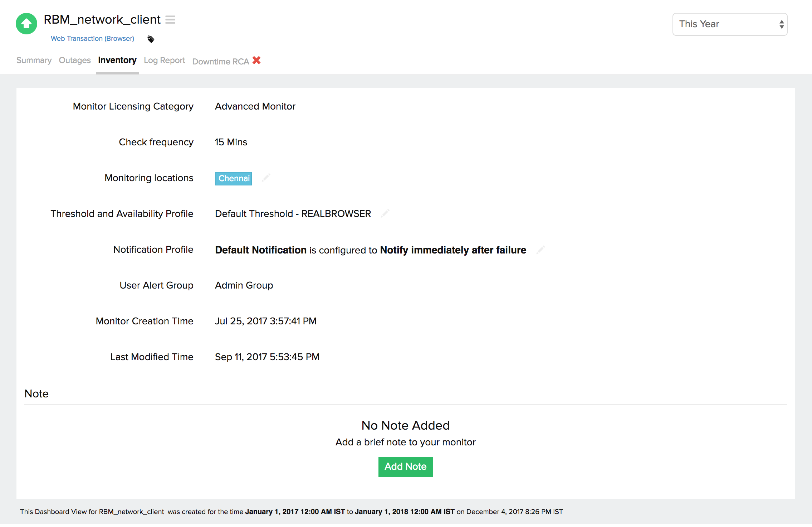Edit the Chennai monitoring location
812x527 pixels.
[266, 178]
